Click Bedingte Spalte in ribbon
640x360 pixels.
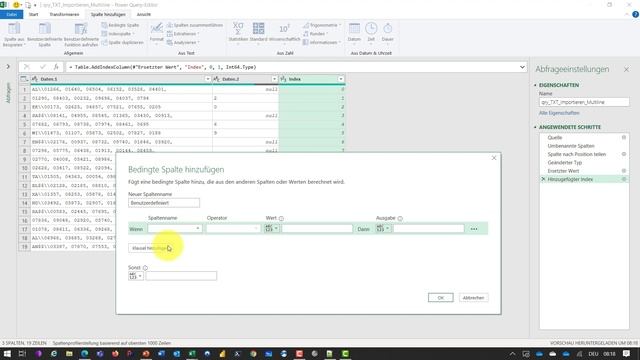[120, 25]
